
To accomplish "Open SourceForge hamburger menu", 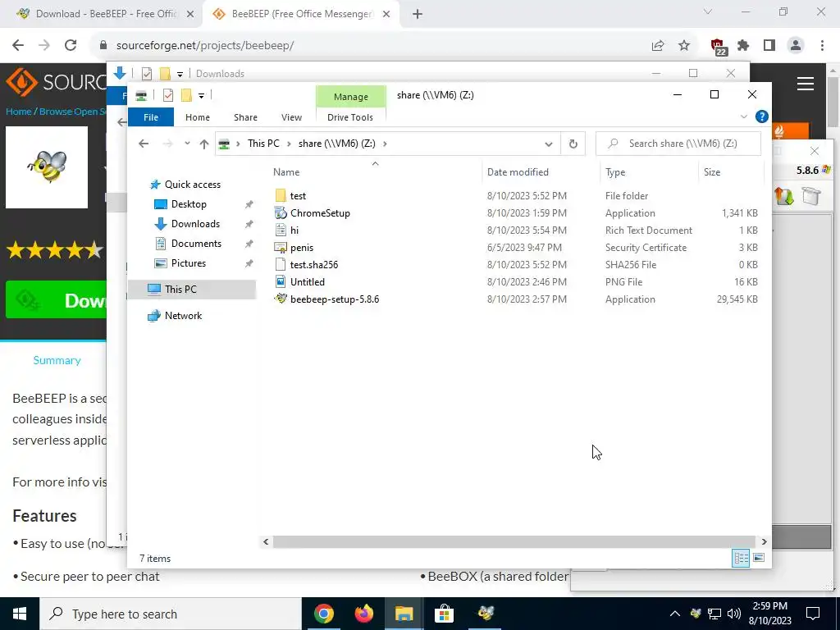I will coord(806,84).
